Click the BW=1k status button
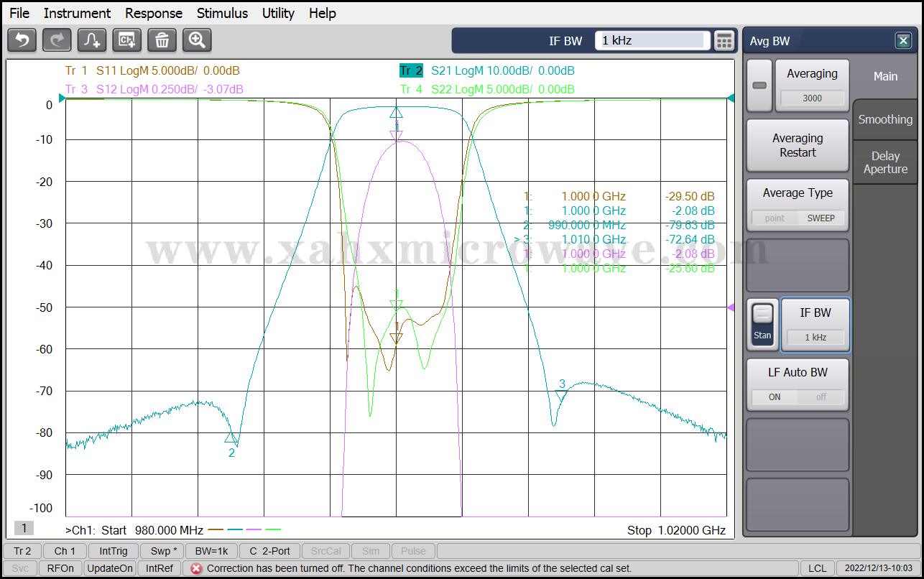This screenshot has width=924, height=579. point(212,551)
